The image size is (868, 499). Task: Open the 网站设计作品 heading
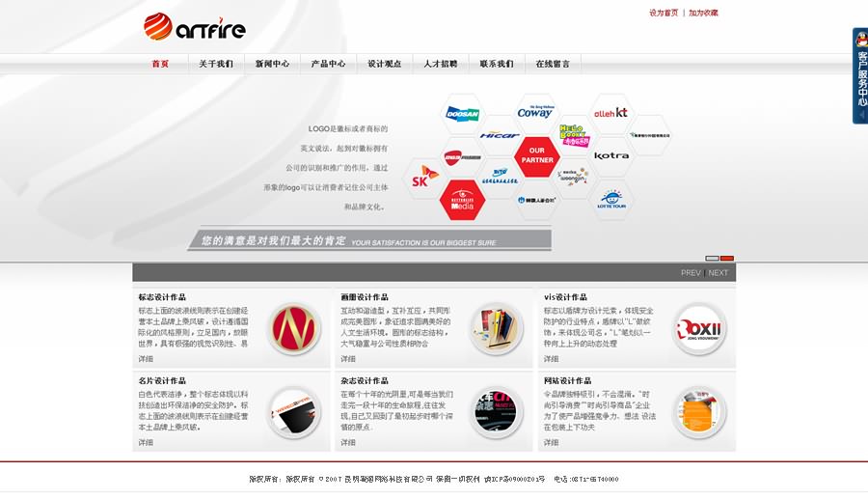[567, 381]
